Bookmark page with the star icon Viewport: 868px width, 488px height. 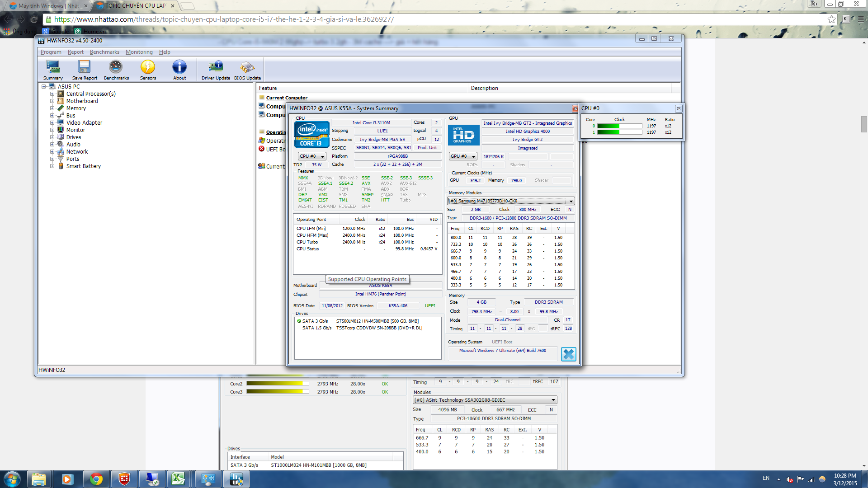(x=831, y=19)
